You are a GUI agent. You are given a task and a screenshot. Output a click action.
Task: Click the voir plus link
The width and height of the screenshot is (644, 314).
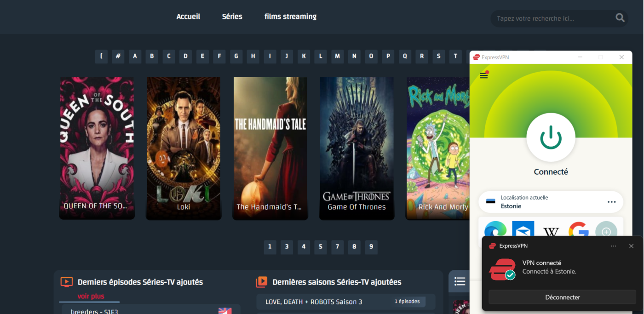coord(91,297)
